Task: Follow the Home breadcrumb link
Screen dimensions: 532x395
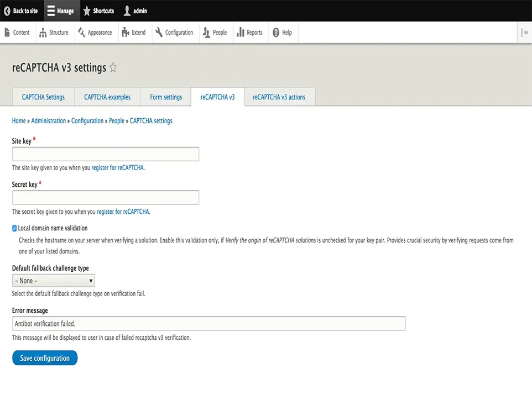Action: (19, 120)
